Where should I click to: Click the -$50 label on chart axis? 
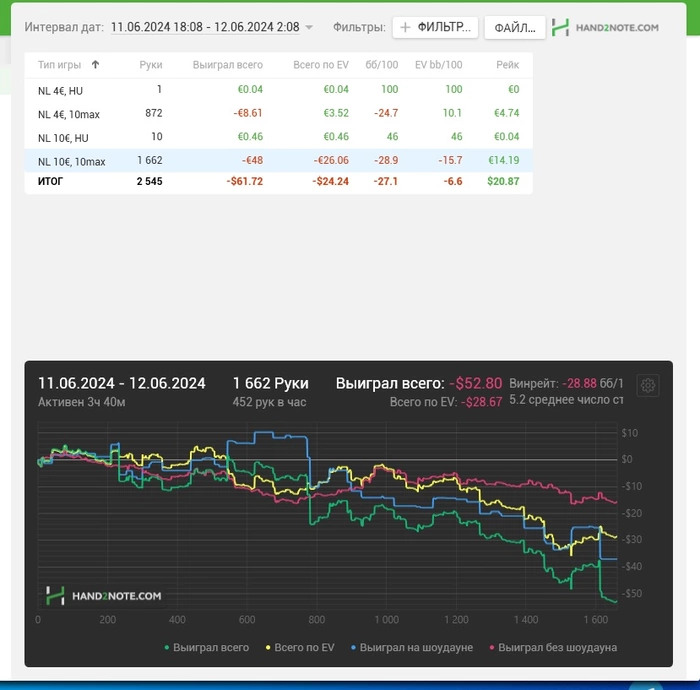[x=632, y=594]
